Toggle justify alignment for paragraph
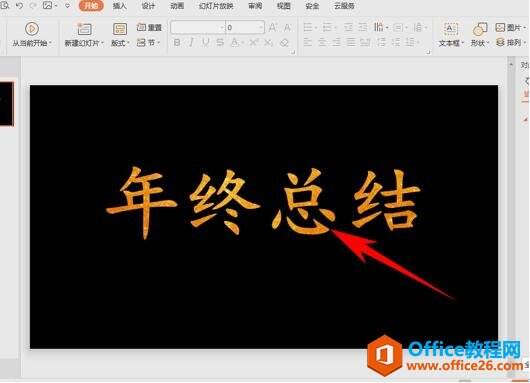The height and width of the screenshot is (383, 530). pyautogui.click(x=351, y=43)
